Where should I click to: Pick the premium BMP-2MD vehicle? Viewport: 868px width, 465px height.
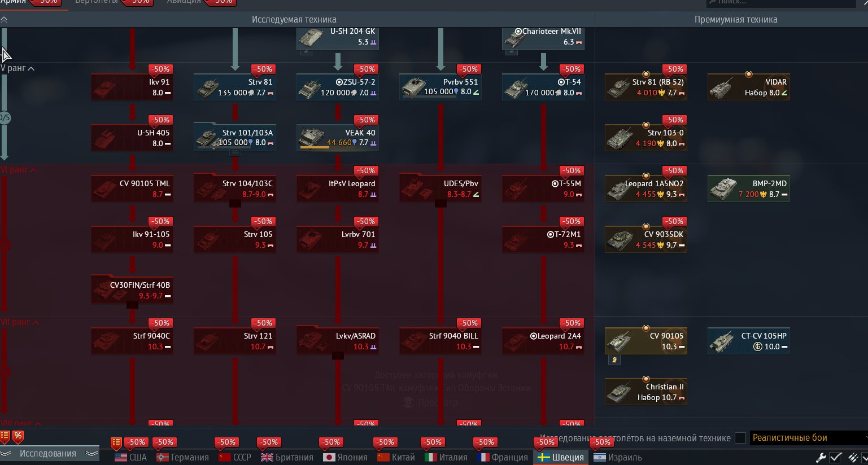748,189
